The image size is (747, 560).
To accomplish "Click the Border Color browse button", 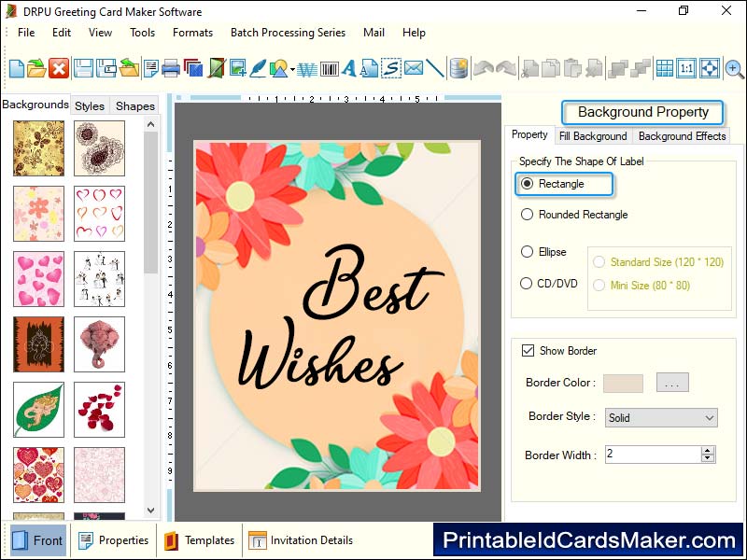I will [x=672, y=383].
